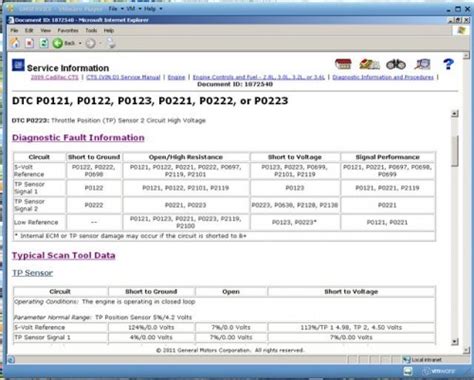The height and width of the screenshot is (380, 474).
Task: Click the Forward arrow icon in toolbar
Action: [x=90, y=43]
